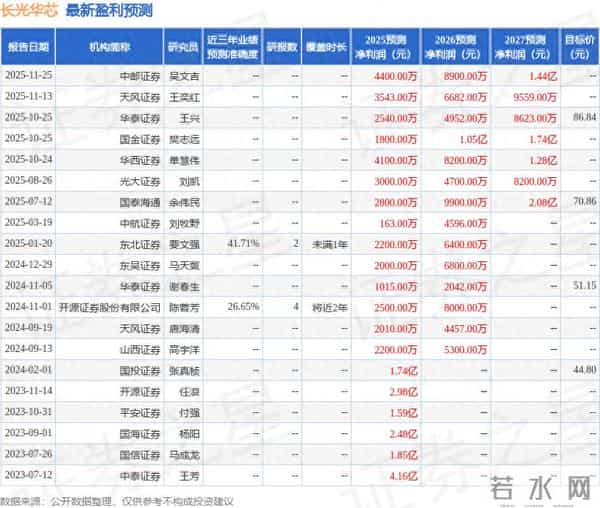The width and height of the screenshot is (600, 508).
Task: Click the value 1015.00万
Action: [395, 287]
